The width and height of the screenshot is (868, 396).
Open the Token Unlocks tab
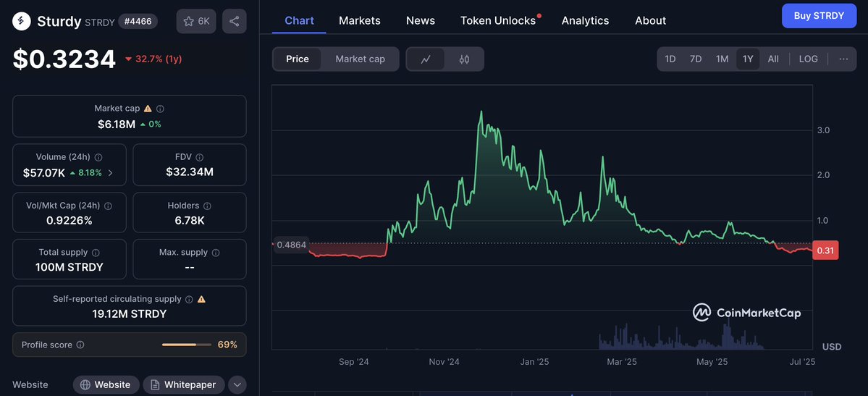coord(500,20)
